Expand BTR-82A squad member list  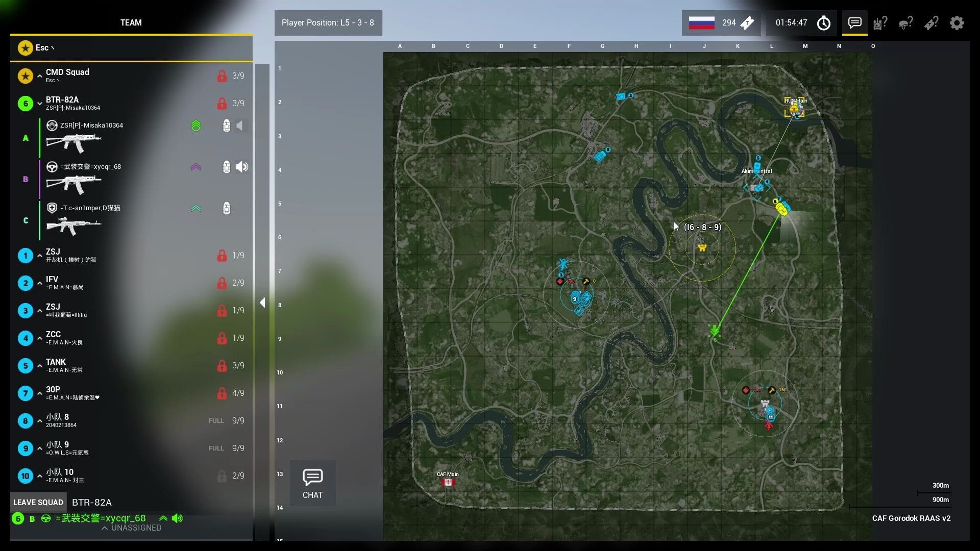click(39, 103)
